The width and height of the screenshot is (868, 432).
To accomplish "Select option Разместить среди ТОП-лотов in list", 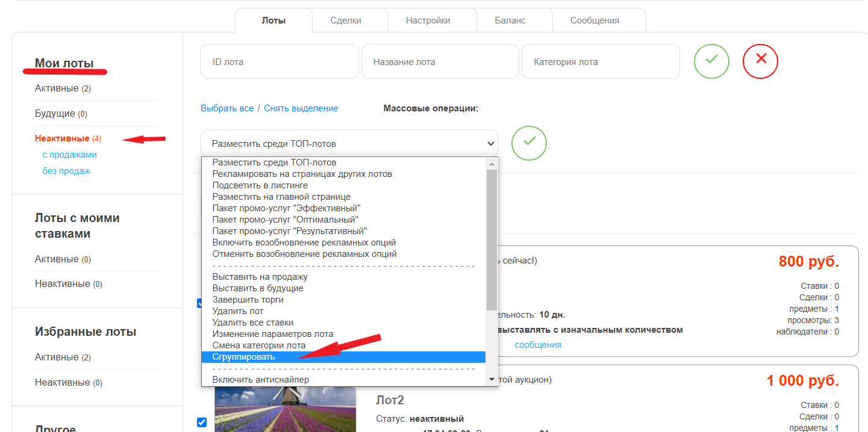I will tap(343, 162).
